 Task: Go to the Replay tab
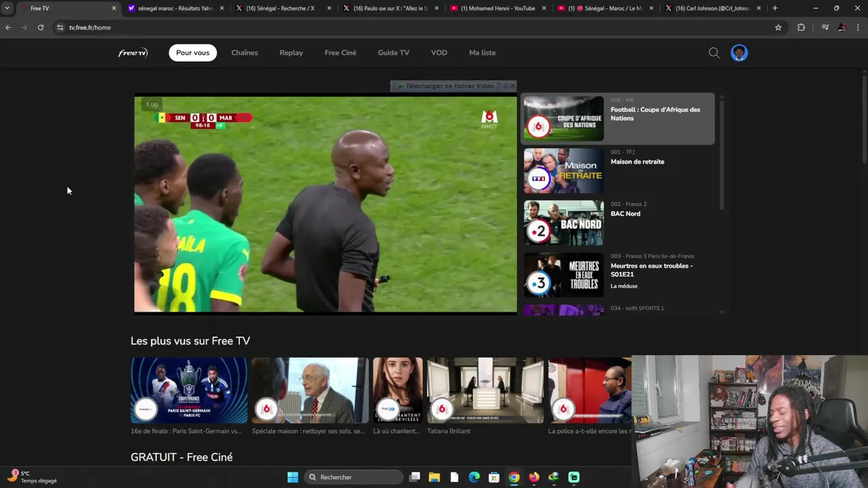coord(291,53)
